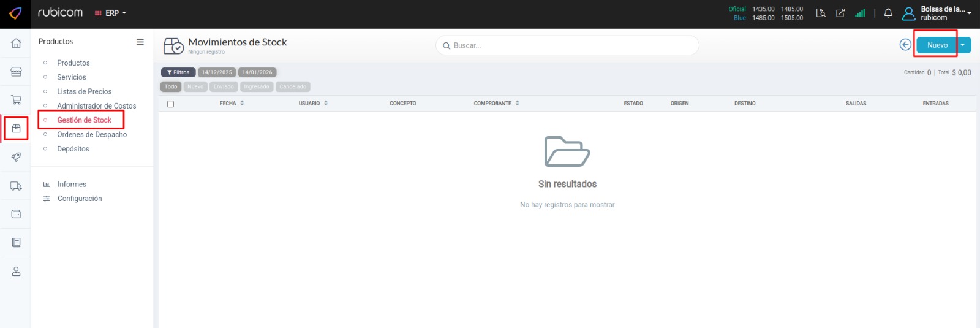This screenshot has height=328, width=980.
Task: Open Ordenes de Despacho menu item
Action: (x=92, y=134)
